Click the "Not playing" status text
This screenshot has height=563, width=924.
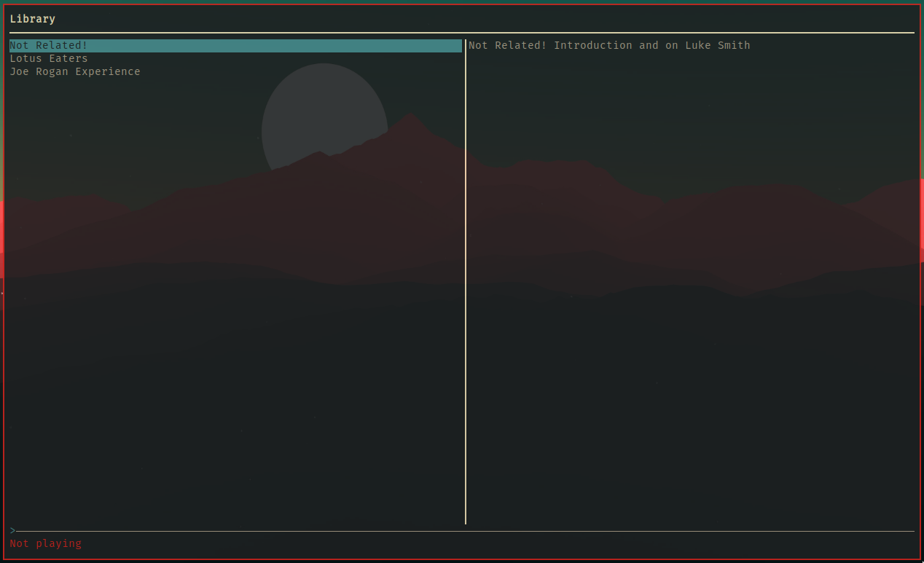pyautogui.click(x=45, y=543)
